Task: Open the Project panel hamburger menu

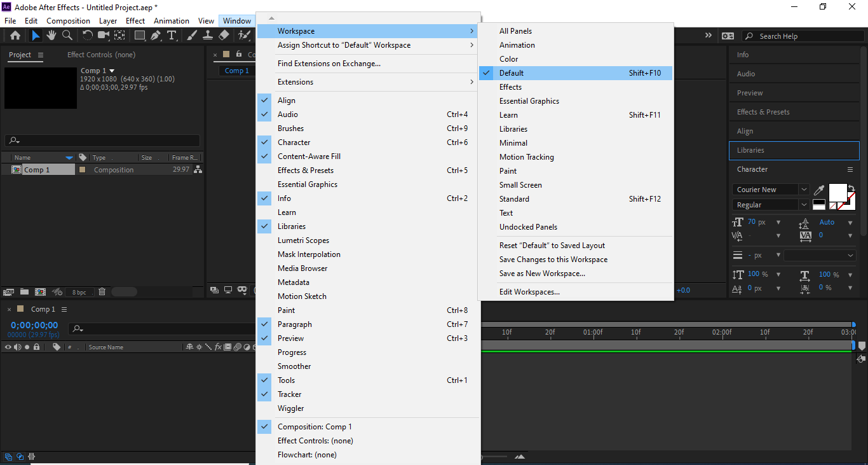Action: tap(41, 55)
